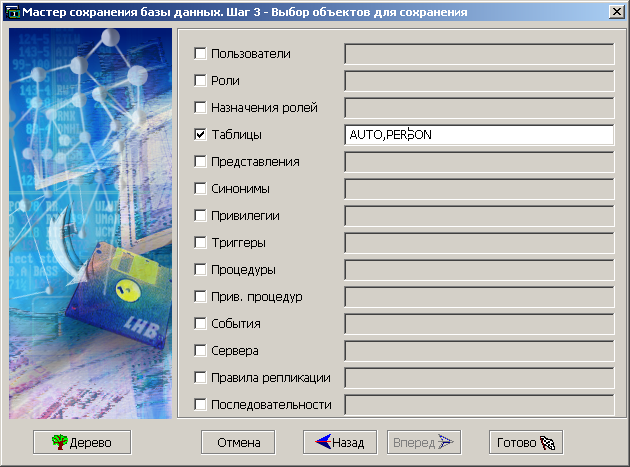Screen dimensions: 630x467
Task: Enable the События checkbox
Action: 200,323
